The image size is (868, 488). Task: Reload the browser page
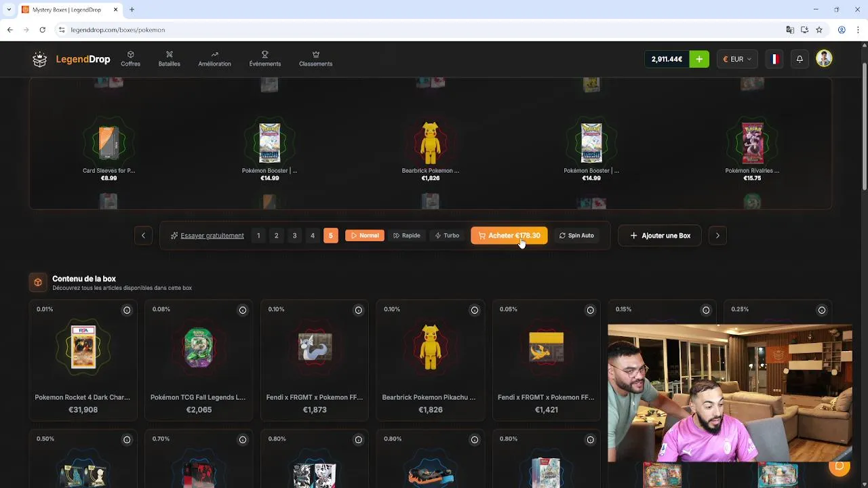[42, 30]
